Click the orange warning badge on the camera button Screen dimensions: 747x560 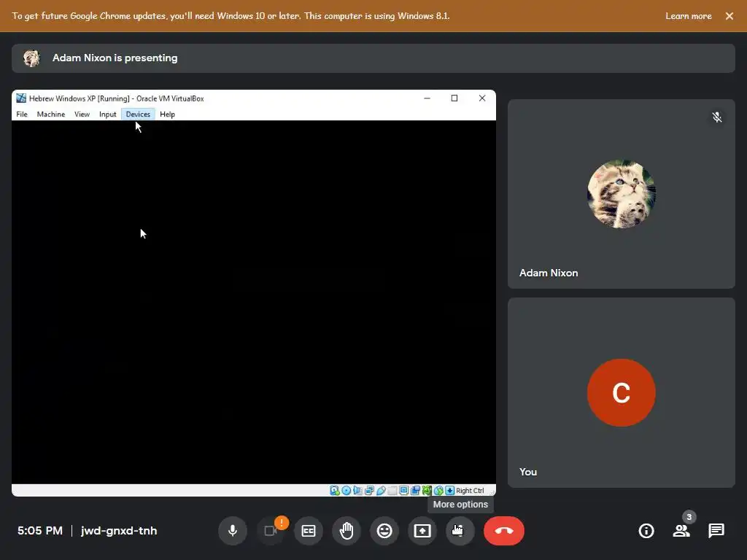[282, 522]
